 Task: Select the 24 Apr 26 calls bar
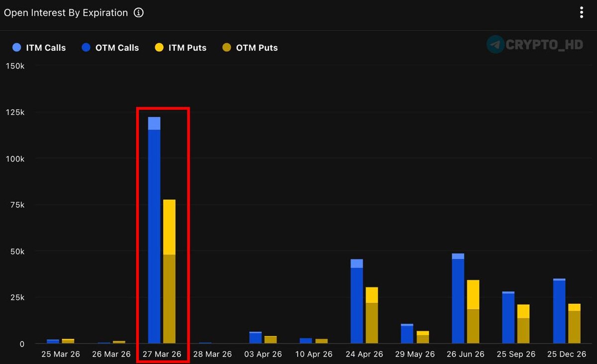click(357, 301)
